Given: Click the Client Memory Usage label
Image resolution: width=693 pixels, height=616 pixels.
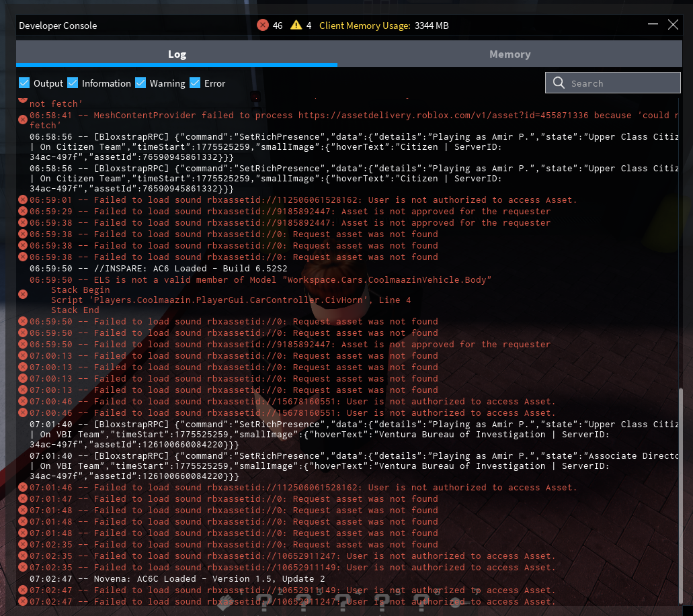Looking at the screenshot, I should pos(364,26).
